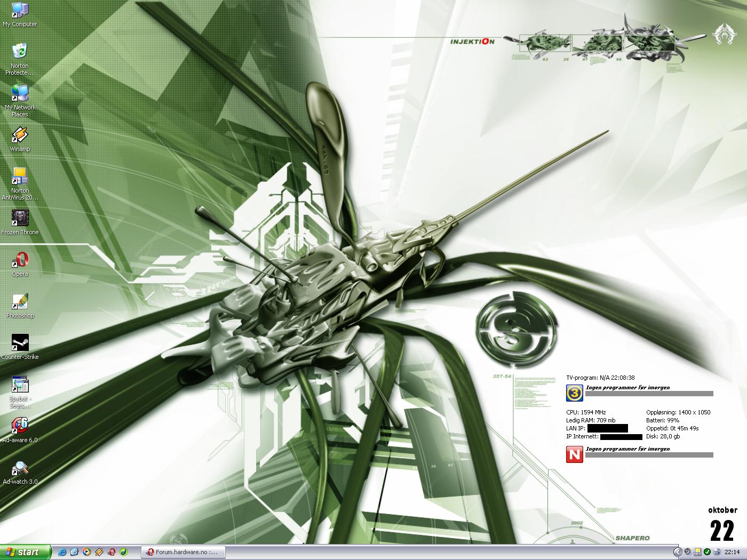
Task: Launch green Dreamweaver icon in Quick Launch
Action: (x=124, y=552)
